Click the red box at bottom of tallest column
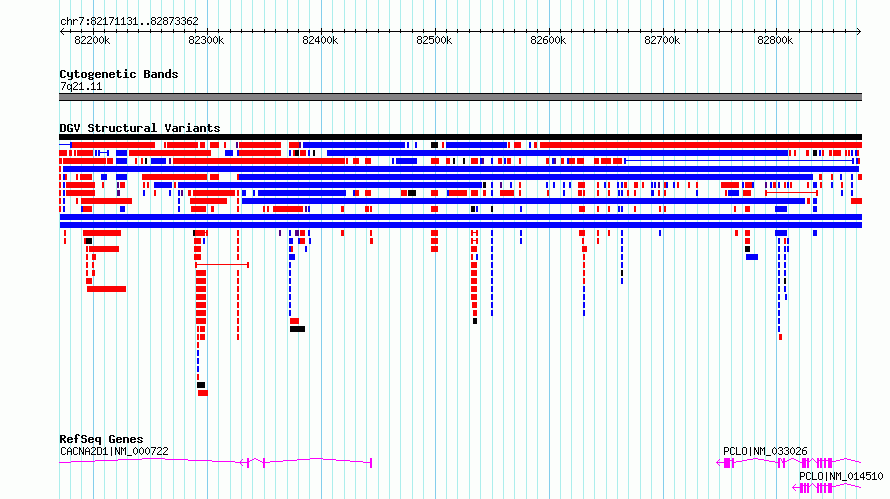Image resolution: width=890 pixels, height=499 pixels. [203, 393]
